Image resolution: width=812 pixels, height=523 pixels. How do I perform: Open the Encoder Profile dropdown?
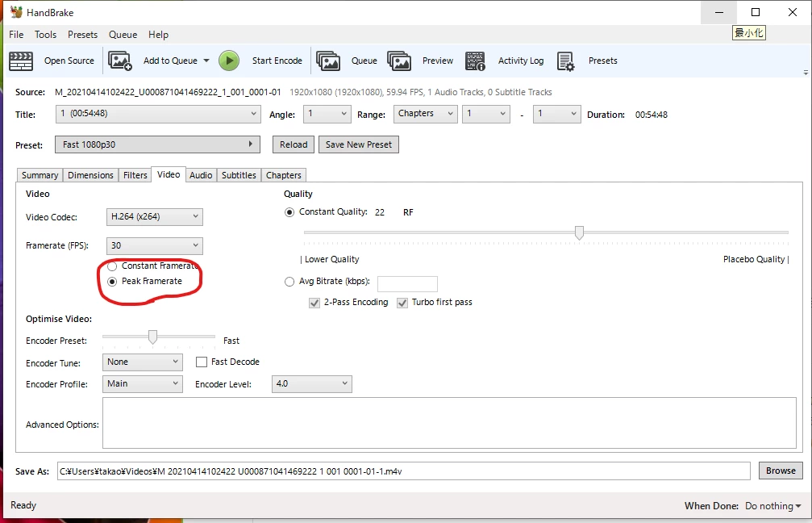pos(143,384)
